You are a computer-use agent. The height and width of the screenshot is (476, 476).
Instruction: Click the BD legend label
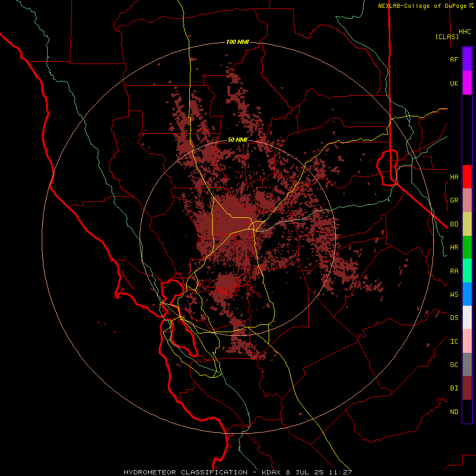pos(454,224)
